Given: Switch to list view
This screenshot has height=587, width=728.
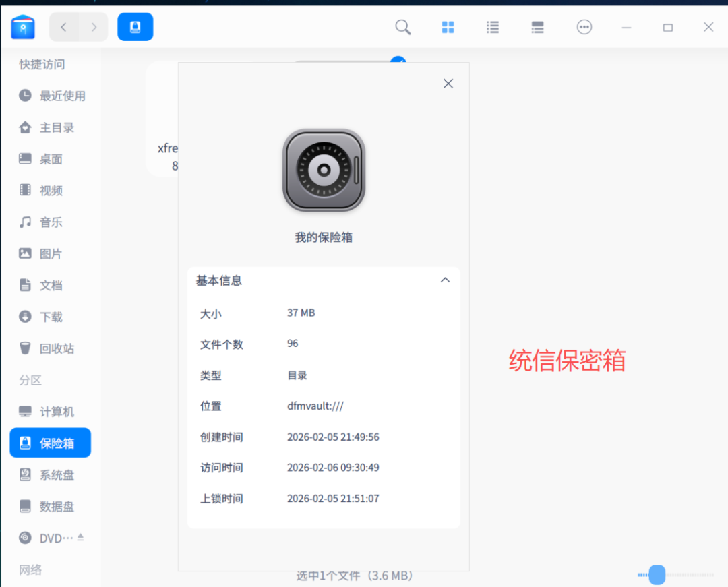Looking at the screenshot, I should (493, 27).
